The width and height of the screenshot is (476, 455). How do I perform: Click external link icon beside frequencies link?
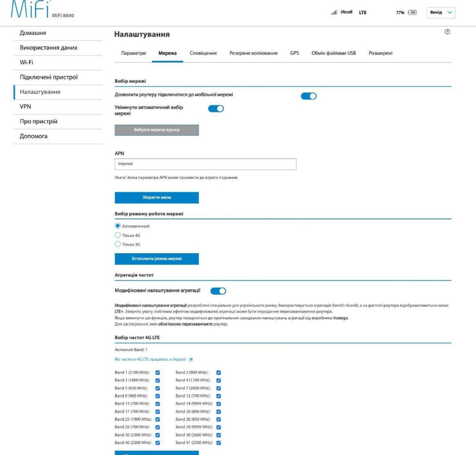(x=191, y=359)
